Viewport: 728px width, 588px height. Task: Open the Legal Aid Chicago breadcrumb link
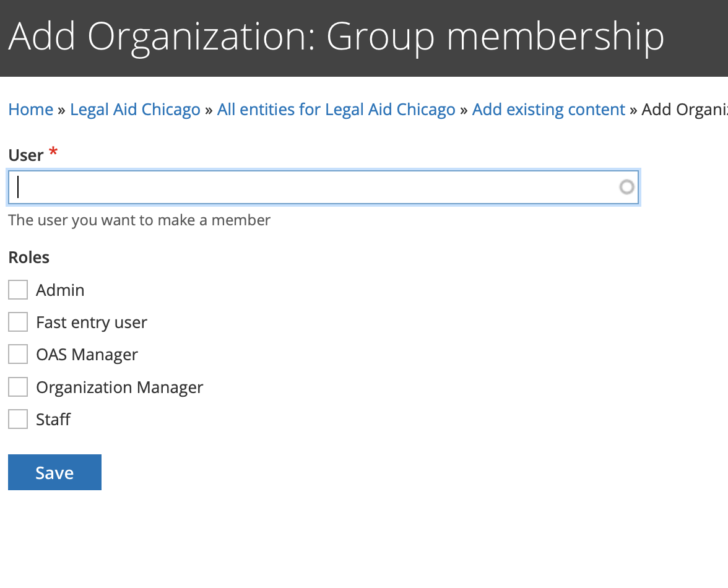(135, 110)
